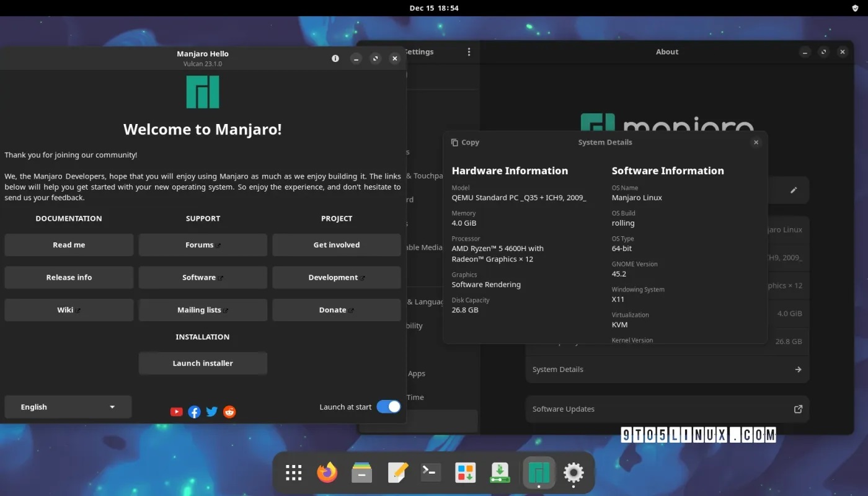868x496 pixels.
Task: Open the Development button
Action: pyautogui.click(x=337, y=277)
